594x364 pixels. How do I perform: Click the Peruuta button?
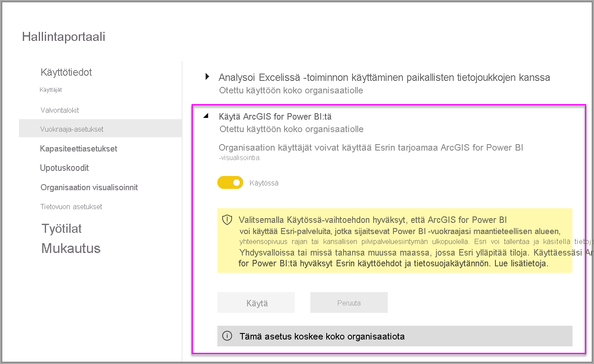tap(349, 303)
